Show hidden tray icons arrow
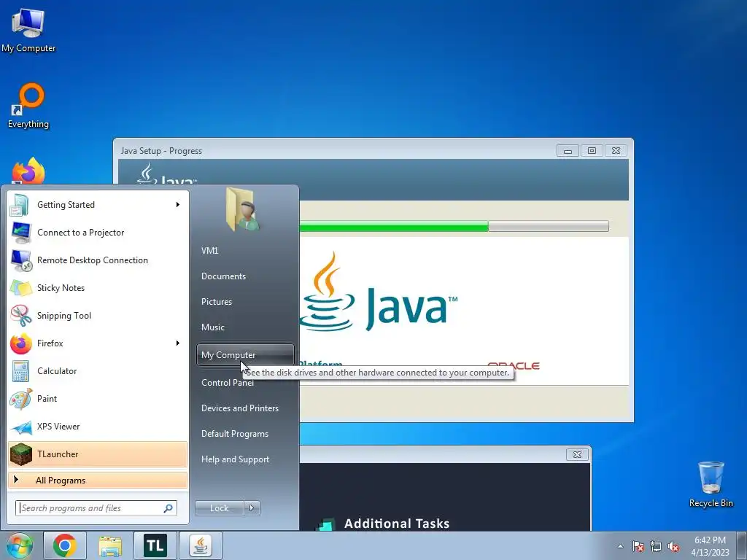This screenshot has width=747, height=560. click(620, 546)
